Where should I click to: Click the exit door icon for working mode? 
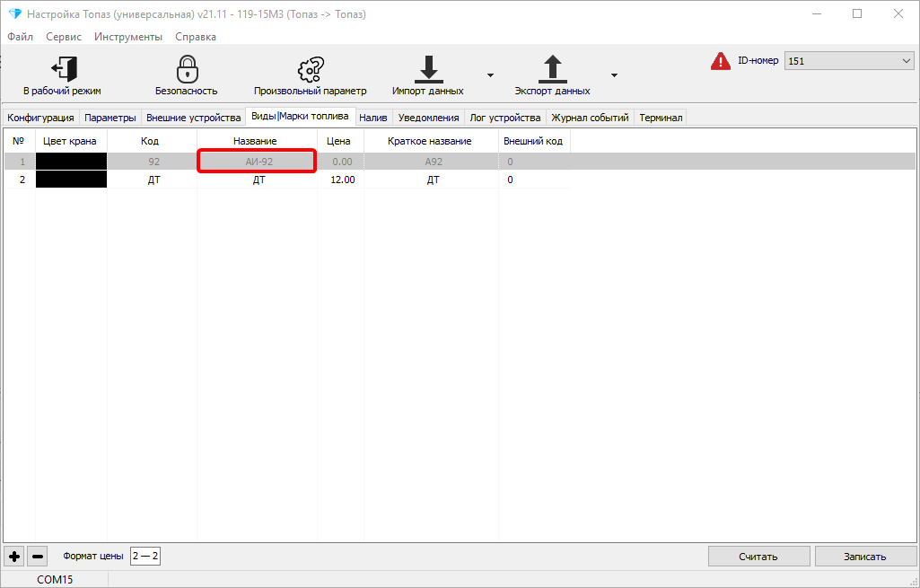pyautogui.click(x=63, y=69)
